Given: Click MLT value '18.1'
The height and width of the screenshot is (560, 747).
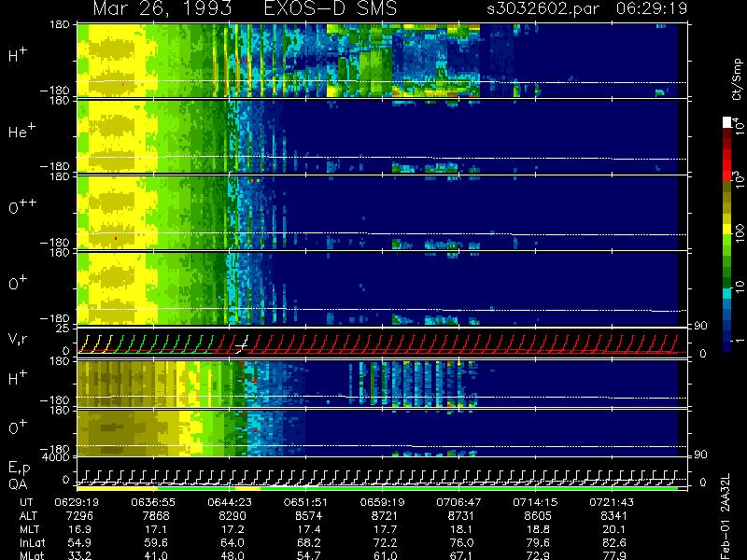Looking at the screenshot, I should 461,529.
